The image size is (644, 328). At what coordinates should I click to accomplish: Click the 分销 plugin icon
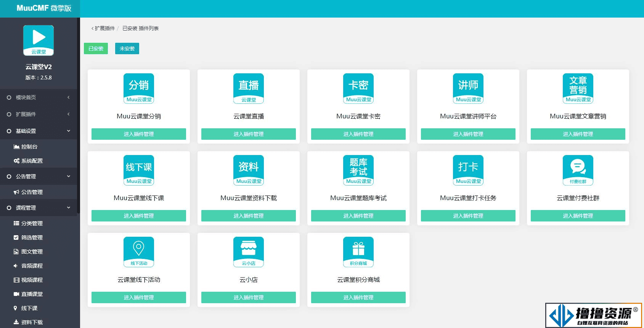pos(139,89)
